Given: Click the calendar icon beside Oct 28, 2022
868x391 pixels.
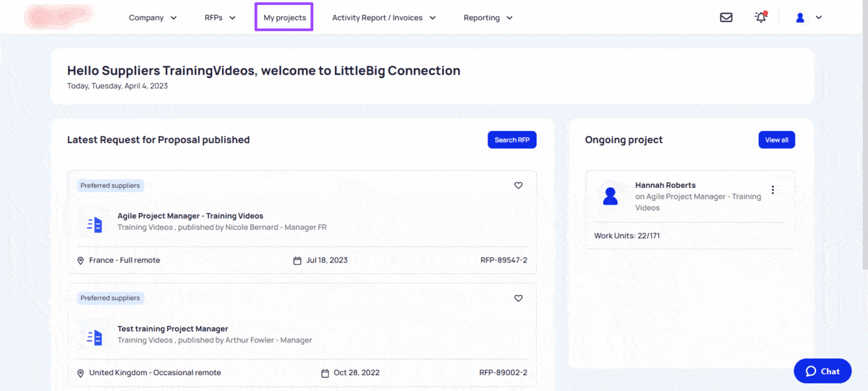Looking at the screenshot, I should coord(325,374).
